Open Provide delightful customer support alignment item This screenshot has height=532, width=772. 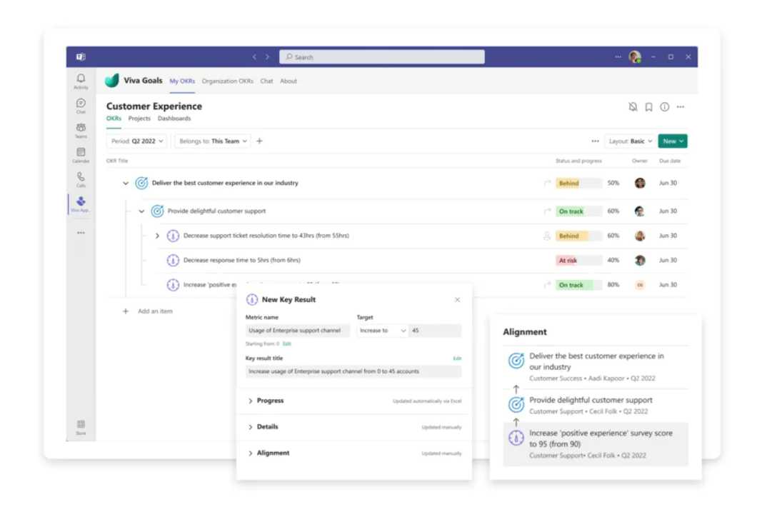(x=596, y=405)
